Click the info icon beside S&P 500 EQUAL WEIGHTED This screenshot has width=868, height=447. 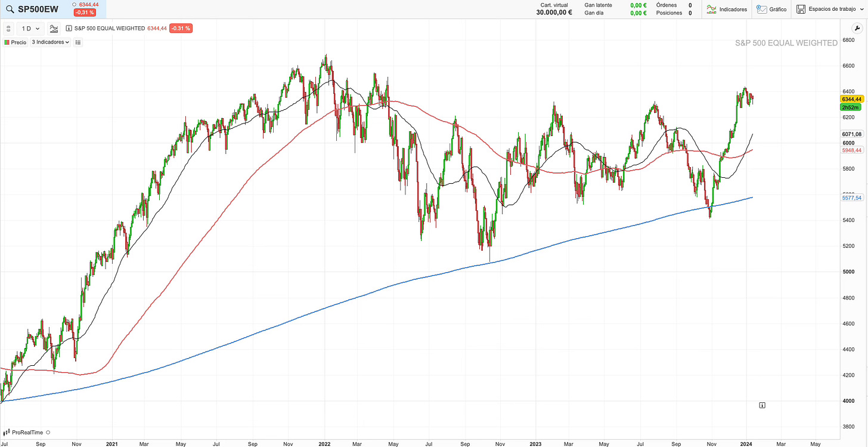point(69,28)
